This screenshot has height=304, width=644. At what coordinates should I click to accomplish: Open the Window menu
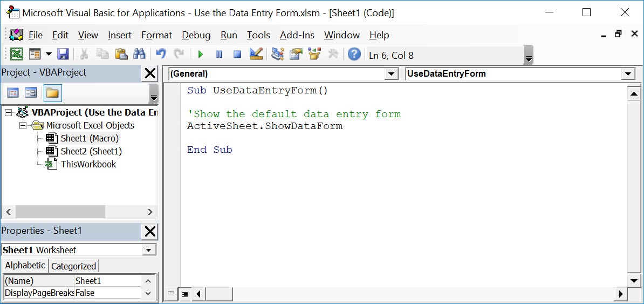tap(342, 36)
